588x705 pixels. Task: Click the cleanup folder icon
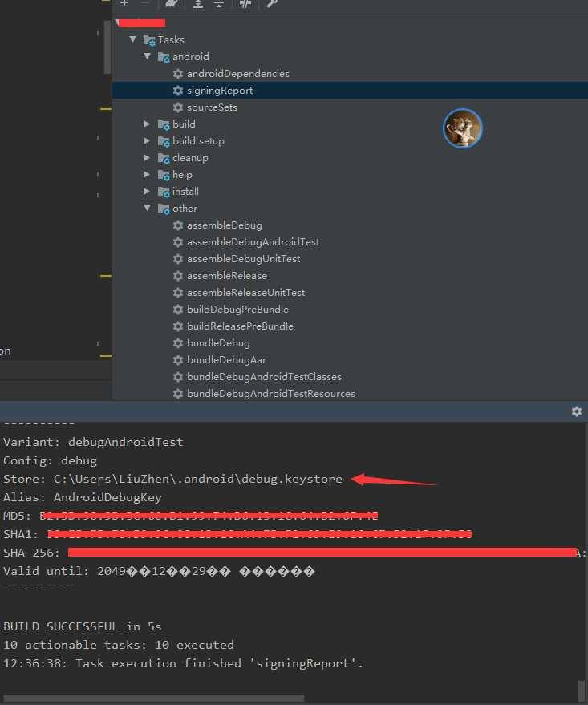point(164,158)
